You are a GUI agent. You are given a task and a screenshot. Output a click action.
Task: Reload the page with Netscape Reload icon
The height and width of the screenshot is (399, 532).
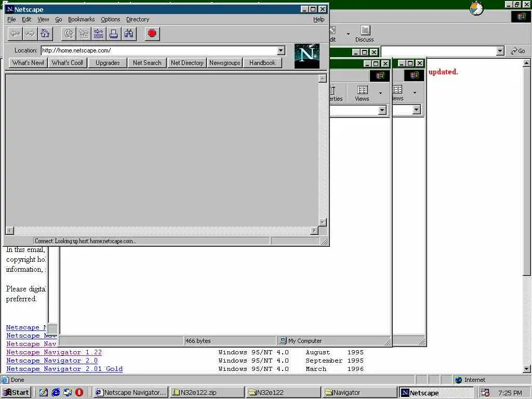point(69,34)
